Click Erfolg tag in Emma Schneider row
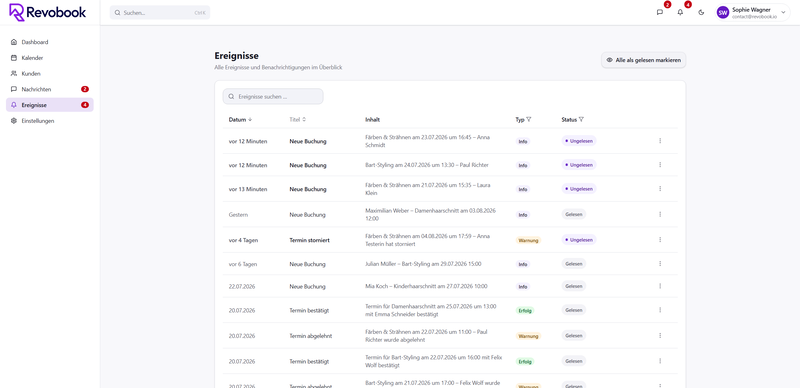The width and height of the screenshot is (800, 388). coord(524,310)
